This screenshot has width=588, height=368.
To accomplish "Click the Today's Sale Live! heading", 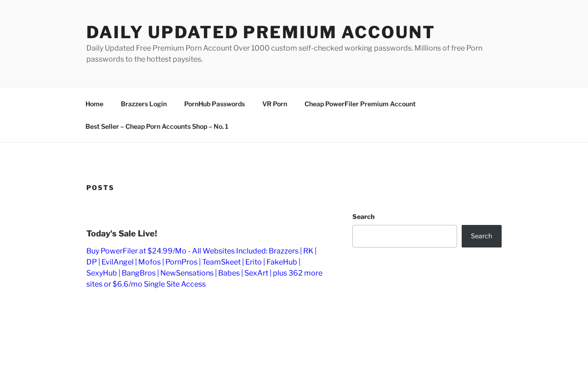I will [x=122, y=234].
